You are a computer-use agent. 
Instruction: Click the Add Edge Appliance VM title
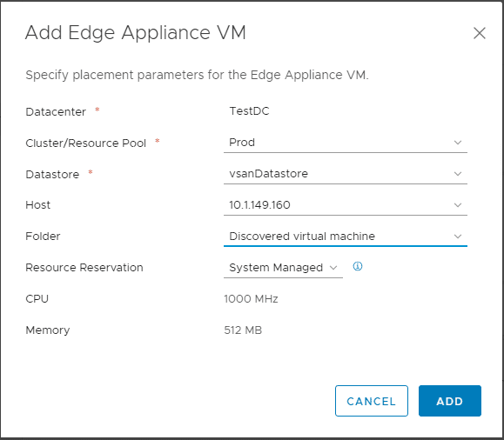click(x=135, y=33)
